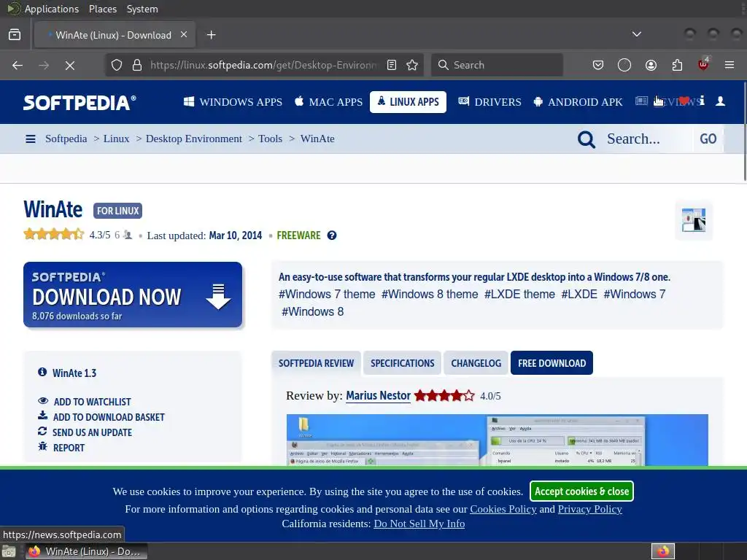Open tracking protection shield icon
747x560 pixels.
(117, 65)
